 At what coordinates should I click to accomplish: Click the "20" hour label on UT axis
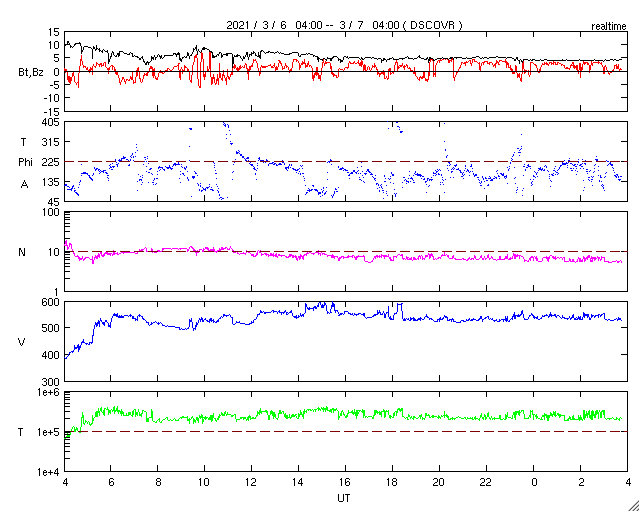[440, 482]
